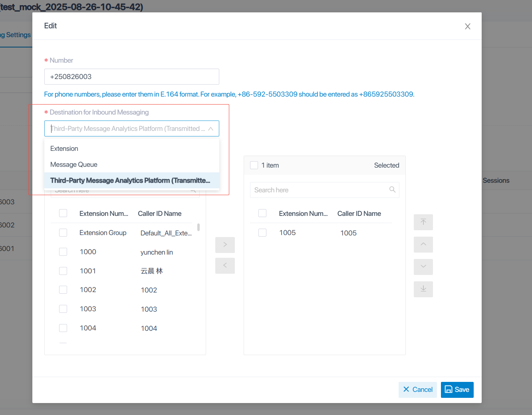Click the move-up chevron icon
532x415 pixels.
click(423, 245)
